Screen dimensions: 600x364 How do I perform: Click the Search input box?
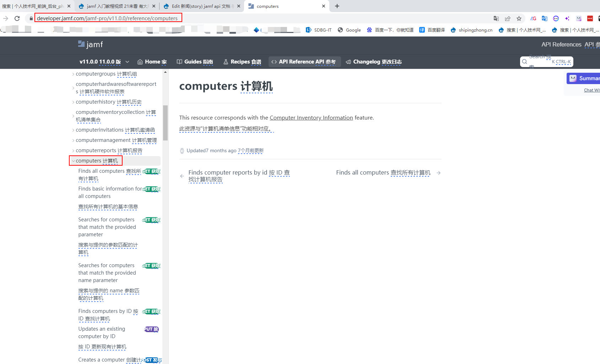click(547, 62)
